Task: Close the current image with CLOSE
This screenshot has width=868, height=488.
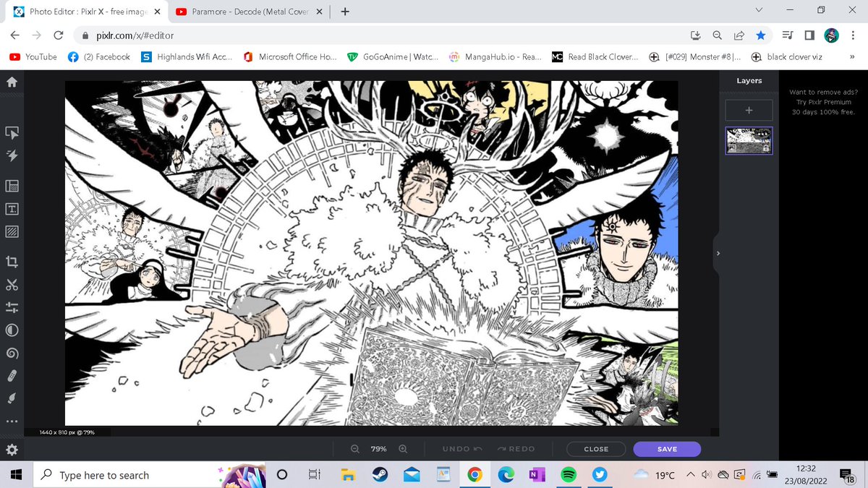Action: pyautogui.click(x=596, y=449)
